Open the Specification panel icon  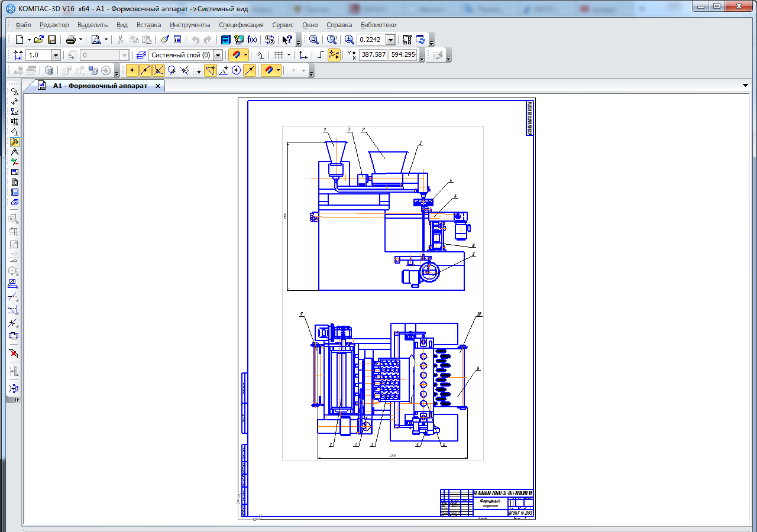[x=15, y=182]
